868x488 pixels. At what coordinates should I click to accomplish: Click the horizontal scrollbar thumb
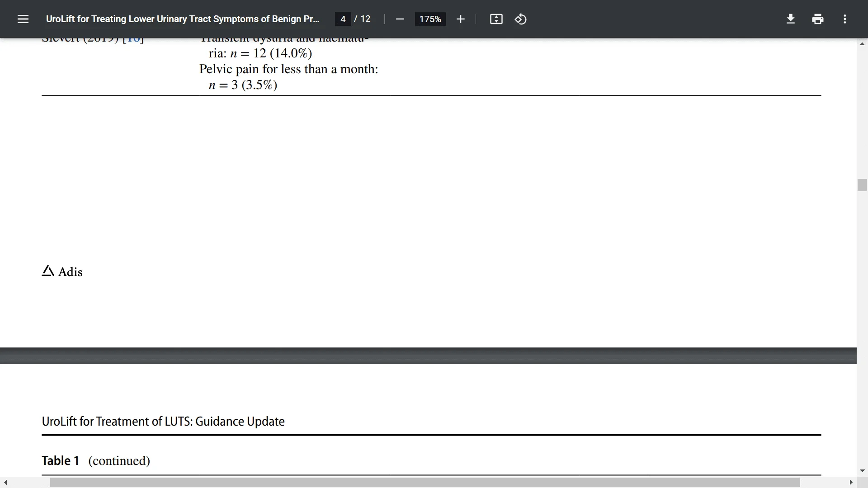point(425,483)
